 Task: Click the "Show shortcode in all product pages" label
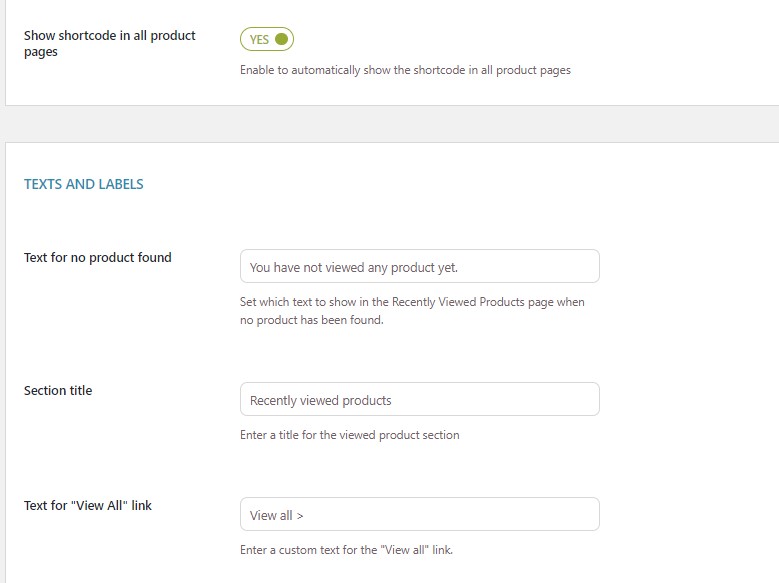(x=109, y=35)
